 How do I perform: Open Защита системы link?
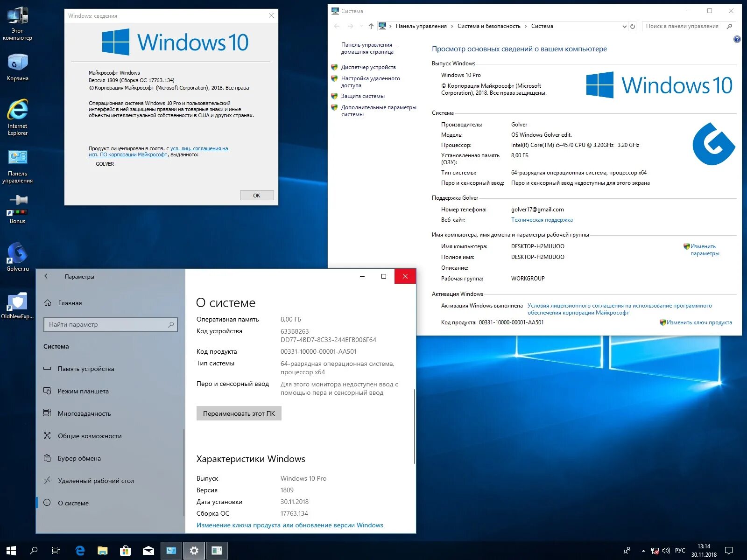pos(363,96)
